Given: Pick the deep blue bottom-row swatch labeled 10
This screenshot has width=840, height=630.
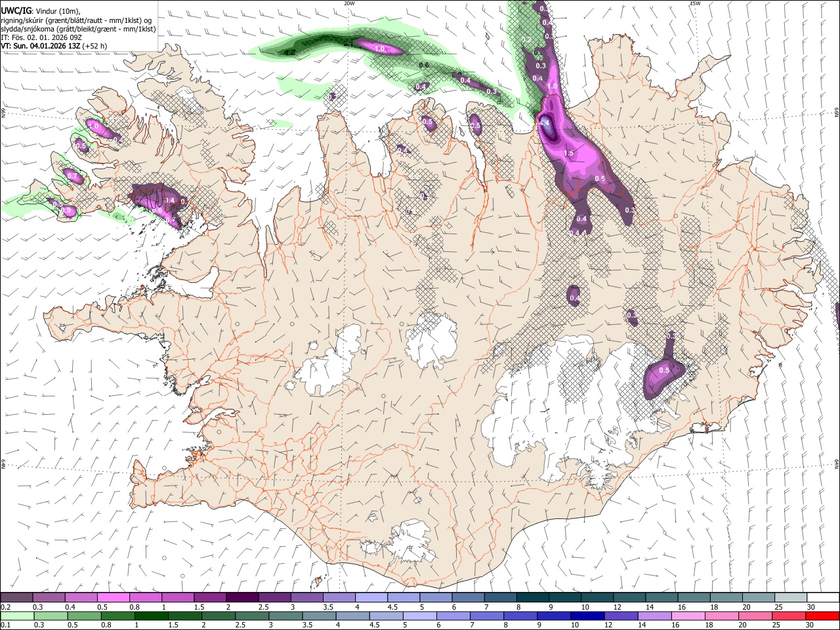Looking at the screenshot, I should pyautogui.click(x=587, y=616).
